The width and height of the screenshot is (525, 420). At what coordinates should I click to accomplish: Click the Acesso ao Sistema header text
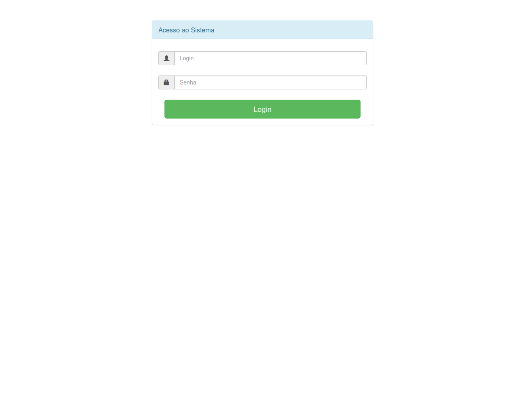point(186,30)
